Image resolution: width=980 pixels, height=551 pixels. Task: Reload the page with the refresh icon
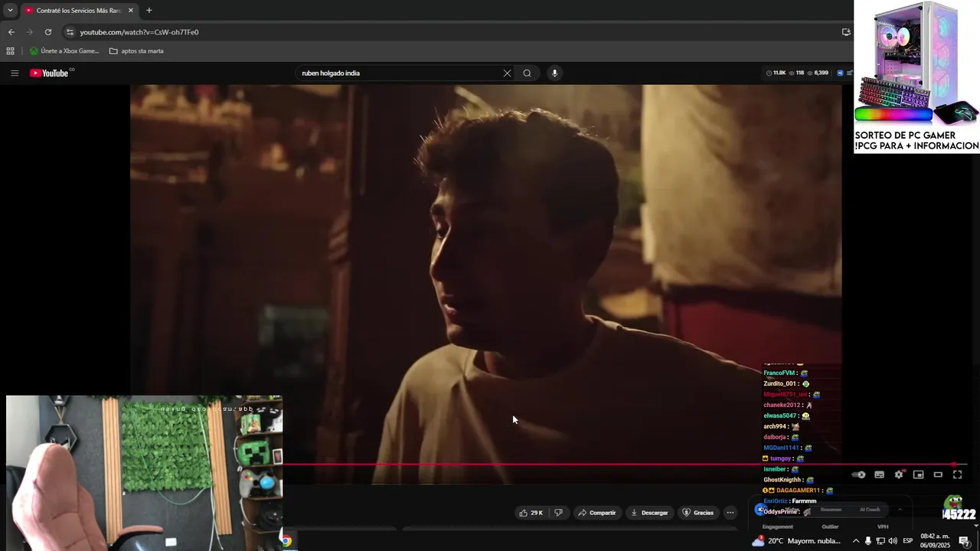pos(48,32)
